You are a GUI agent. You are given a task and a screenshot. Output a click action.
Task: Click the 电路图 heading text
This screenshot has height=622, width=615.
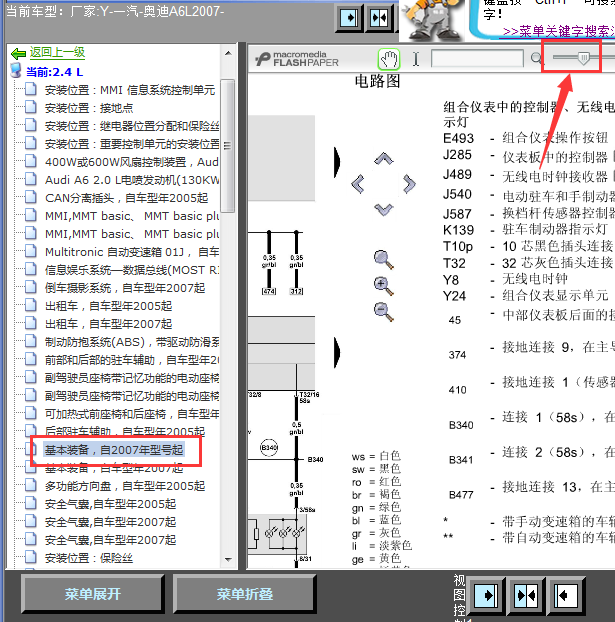[377, 81]
